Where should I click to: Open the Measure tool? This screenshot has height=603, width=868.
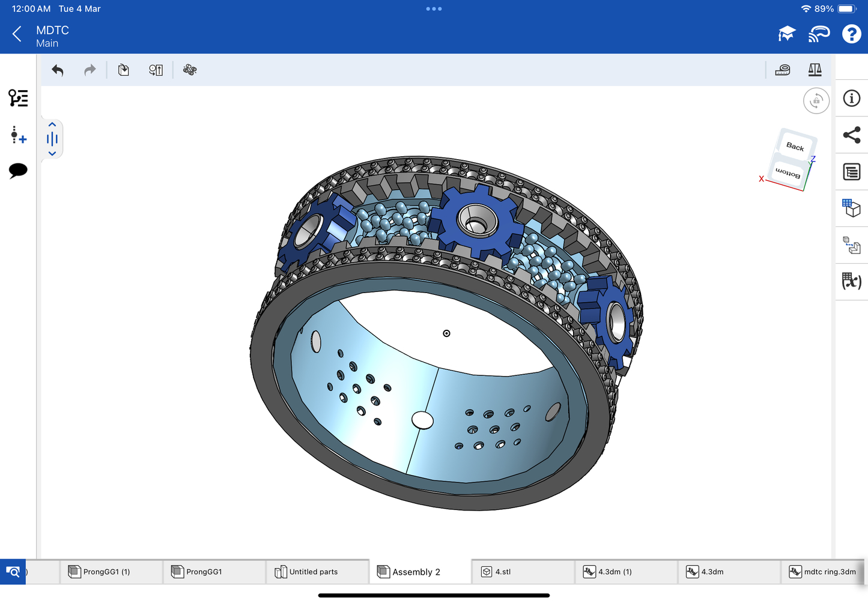click(782, 70)
